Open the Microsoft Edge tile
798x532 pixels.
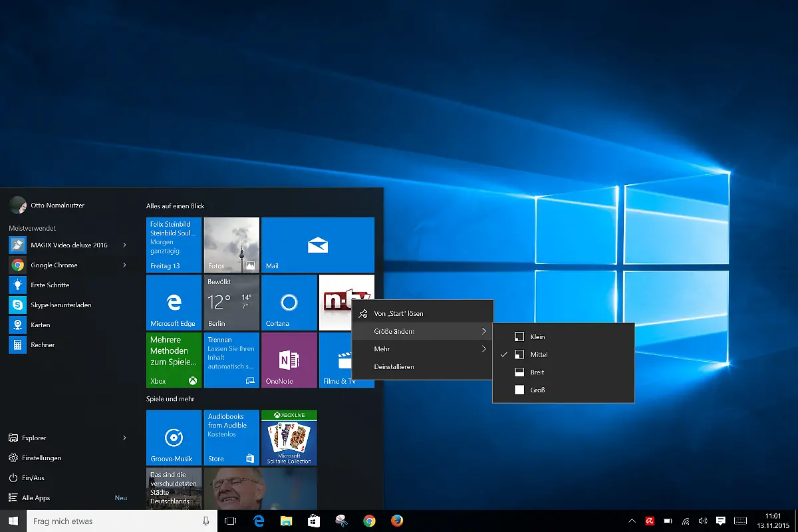(x=173, y=303)
